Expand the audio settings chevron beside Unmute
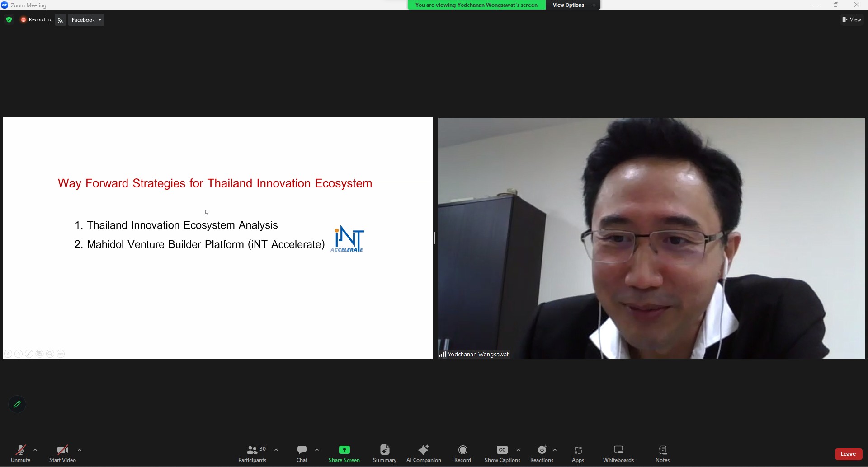868x467 pixels. [x=36, y=450]
